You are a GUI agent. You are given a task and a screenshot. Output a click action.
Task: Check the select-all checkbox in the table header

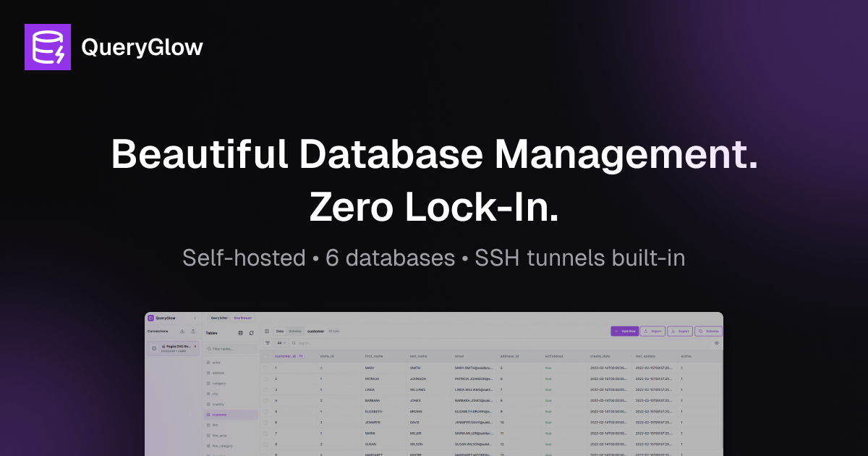pos(265,356)
